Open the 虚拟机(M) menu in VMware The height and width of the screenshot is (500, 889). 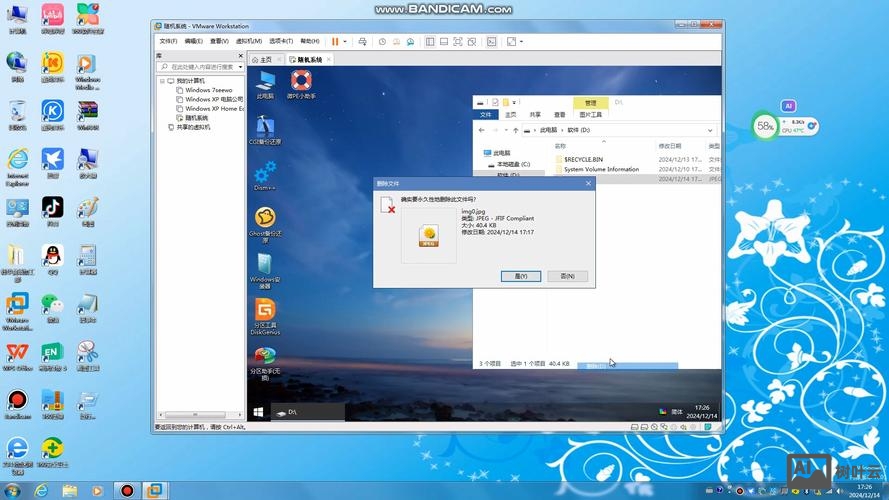[x=248, y=41]
